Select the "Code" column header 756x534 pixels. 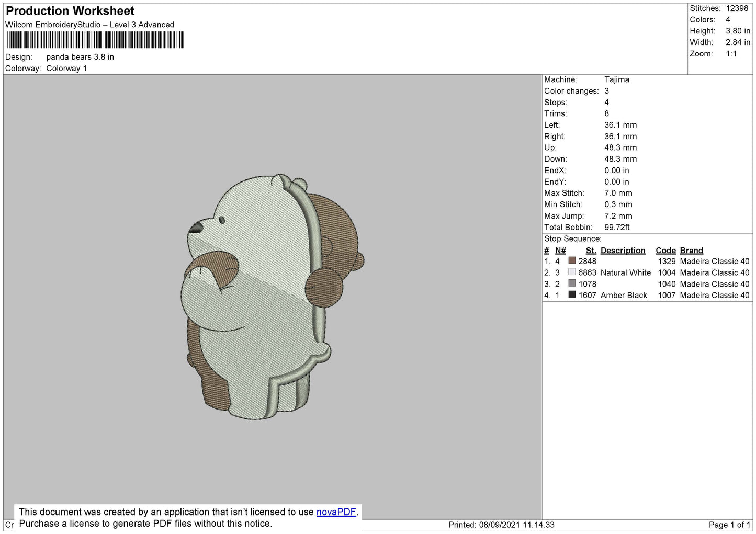click(666, 251)
